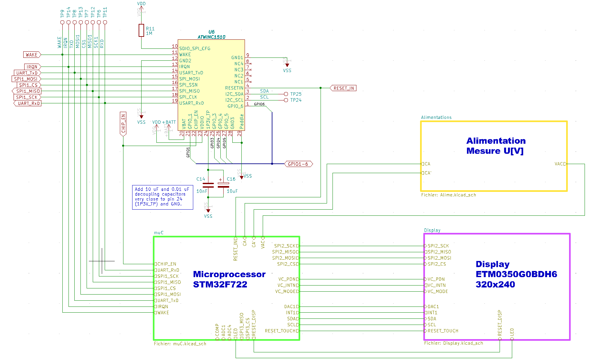
Task: Select test point TP24 circle
Action: [x=286, y=100]
